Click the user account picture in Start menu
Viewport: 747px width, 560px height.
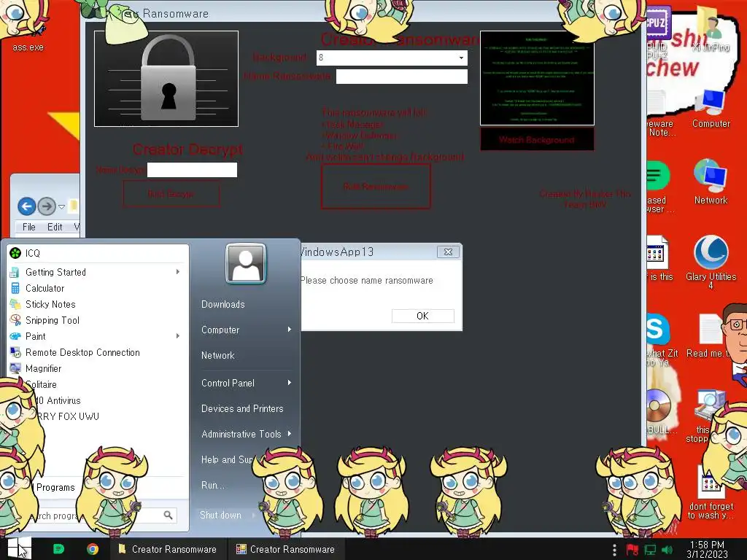coord(246,263)
